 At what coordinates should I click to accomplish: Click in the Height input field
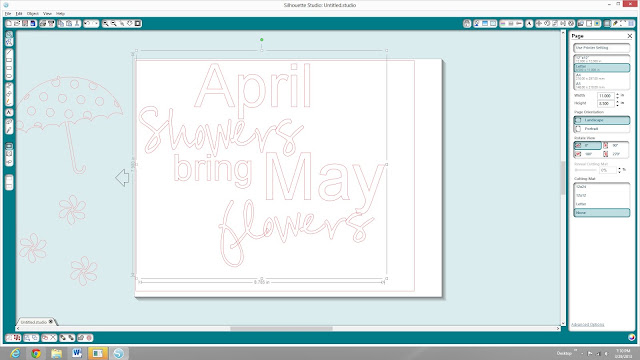click(x=606, y=103)
